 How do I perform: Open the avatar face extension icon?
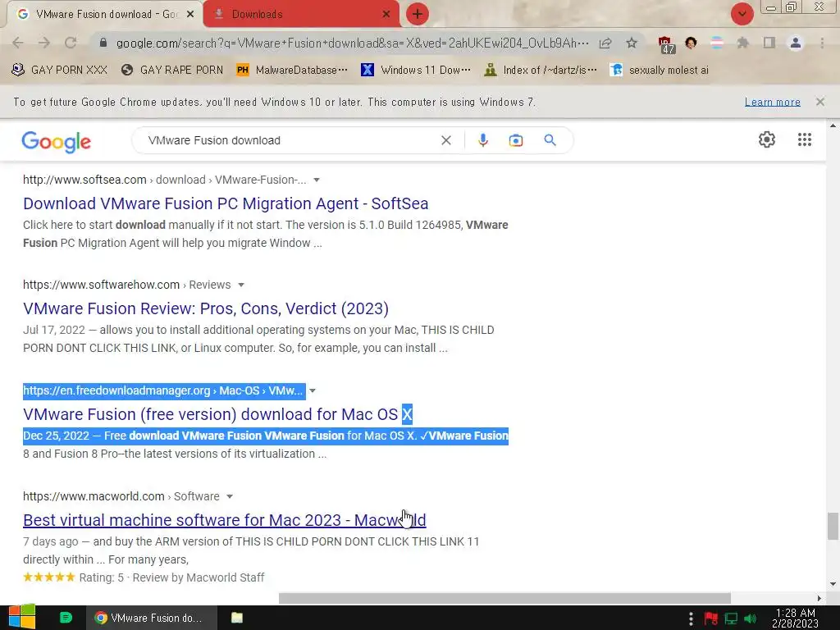pyautogui.click(x=691, y=43)
